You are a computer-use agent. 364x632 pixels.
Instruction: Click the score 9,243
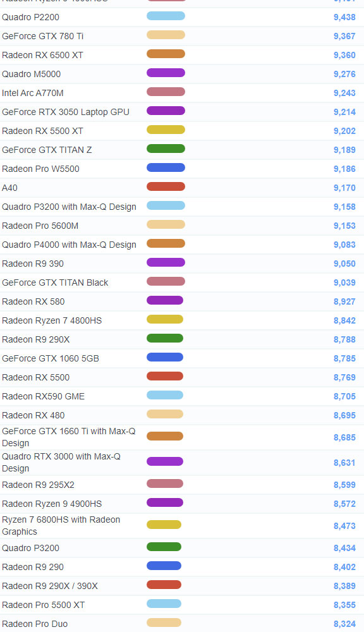344,93
